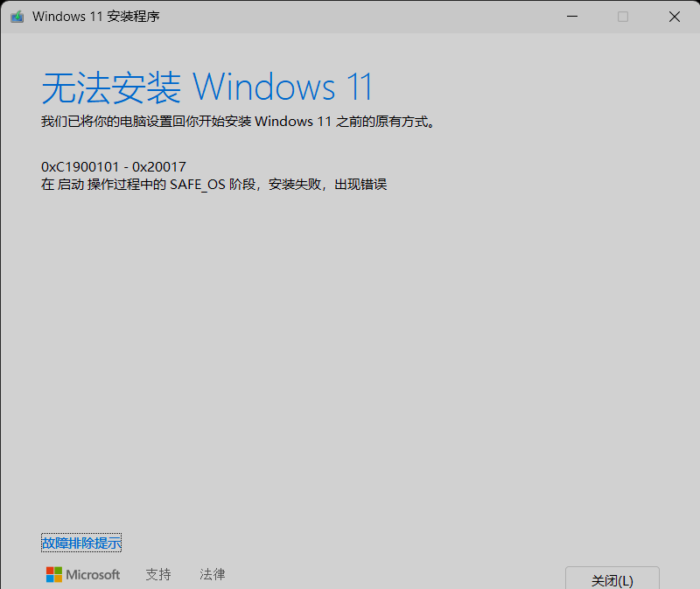Open the 故障排除提示 troubleshooting link
Image resolution: width=700 pixels, height=589 pixels.
point(81,543)
